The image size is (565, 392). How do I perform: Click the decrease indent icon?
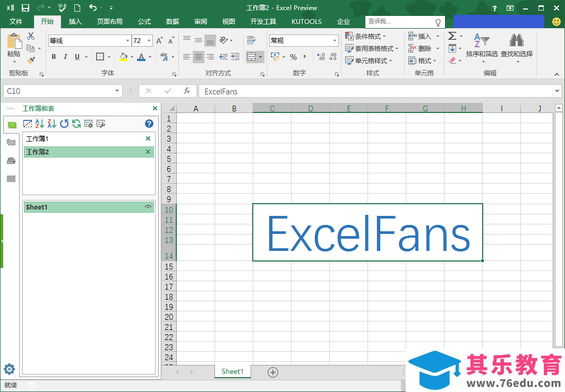click(224, 57)
